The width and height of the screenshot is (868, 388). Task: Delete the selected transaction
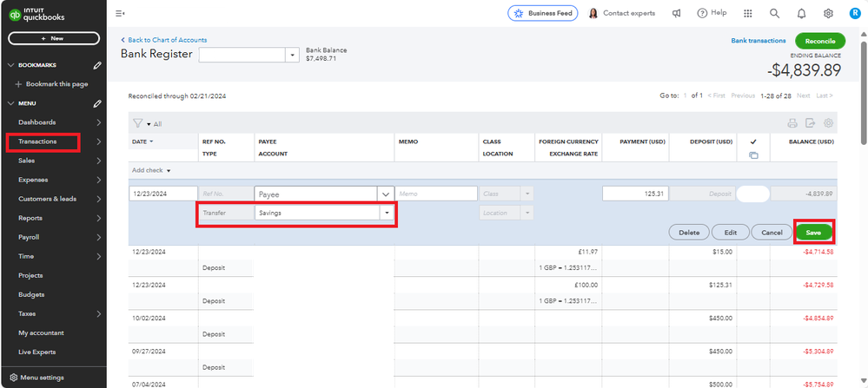click(689, 233)
